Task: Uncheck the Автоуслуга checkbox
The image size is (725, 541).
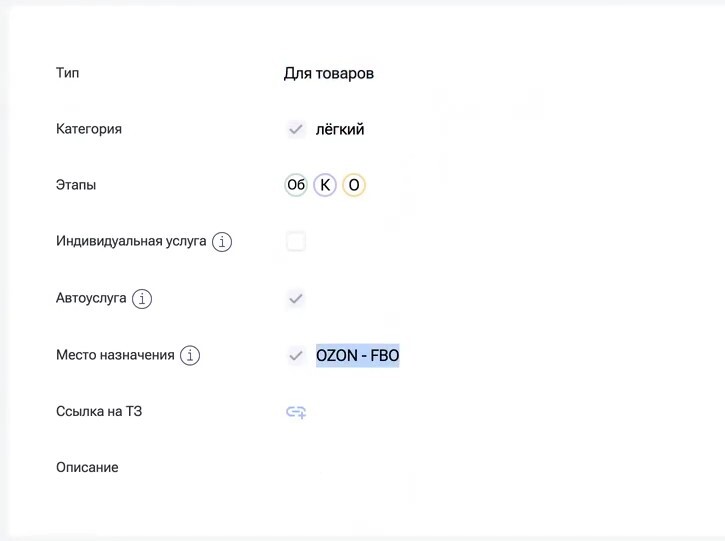Action: point(296,299)
